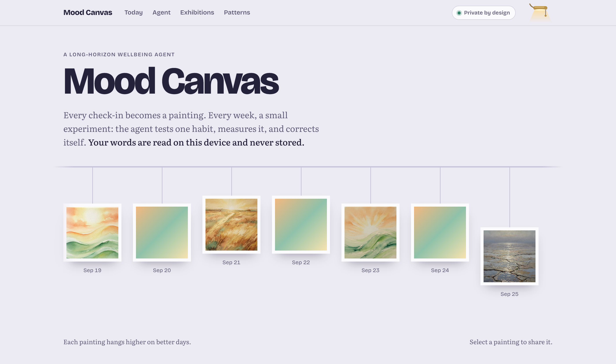Click the hanging wire above Sep 25
This screenshot has height=364, width=616.
(510, 197)
